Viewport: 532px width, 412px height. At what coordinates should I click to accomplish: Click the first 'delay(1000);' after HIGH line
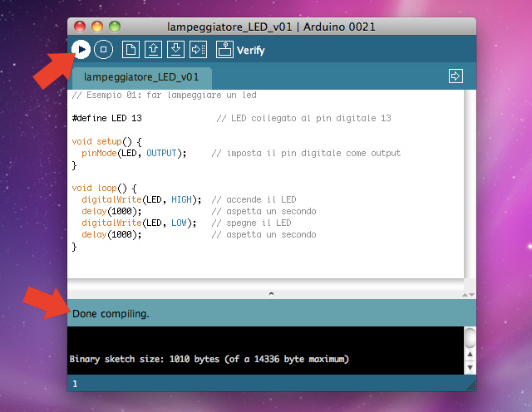pos(111,211)
